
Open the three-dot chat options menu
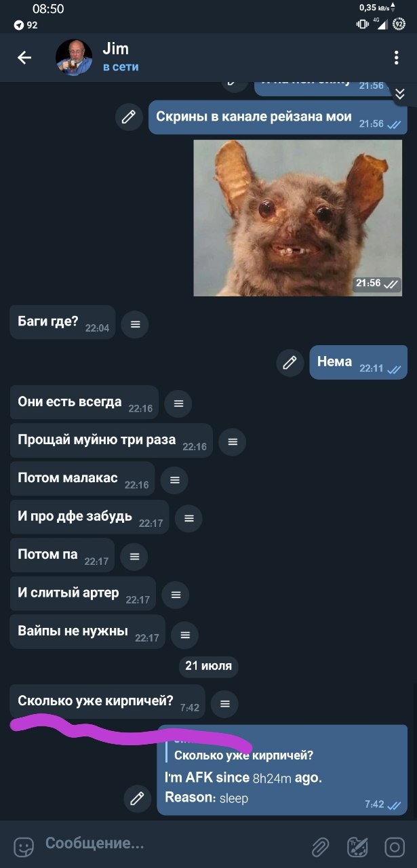(397, 58)
